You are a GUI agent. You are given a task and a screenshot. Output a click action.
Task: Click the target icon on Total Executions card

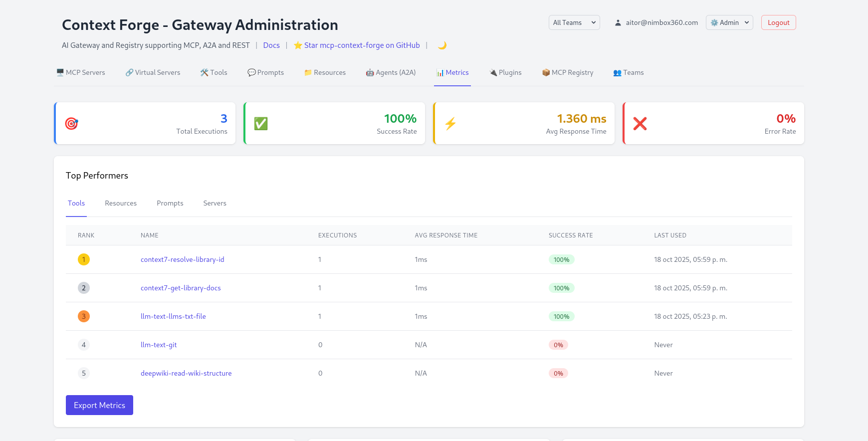[x=72, y=124]
